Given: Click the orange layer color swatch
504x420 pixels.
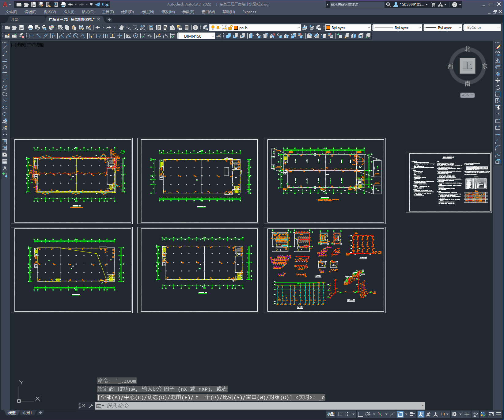Looking at the screenshot, I should (236, 28).
